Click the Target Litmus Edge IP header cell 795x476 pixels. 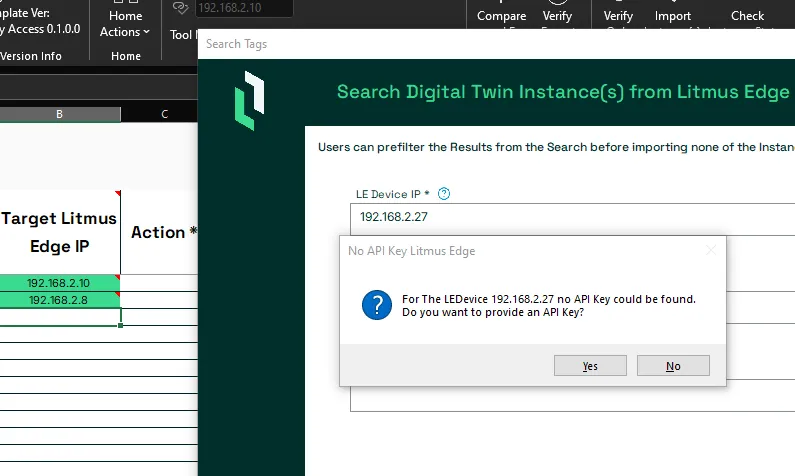[x=60, y=232]
